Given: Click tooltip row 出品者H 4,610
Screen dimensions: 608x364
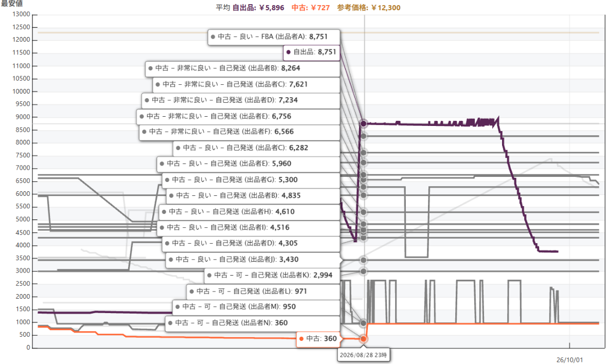Looking at the screenshot, I should pyautogui.click(x=249, y=212).
